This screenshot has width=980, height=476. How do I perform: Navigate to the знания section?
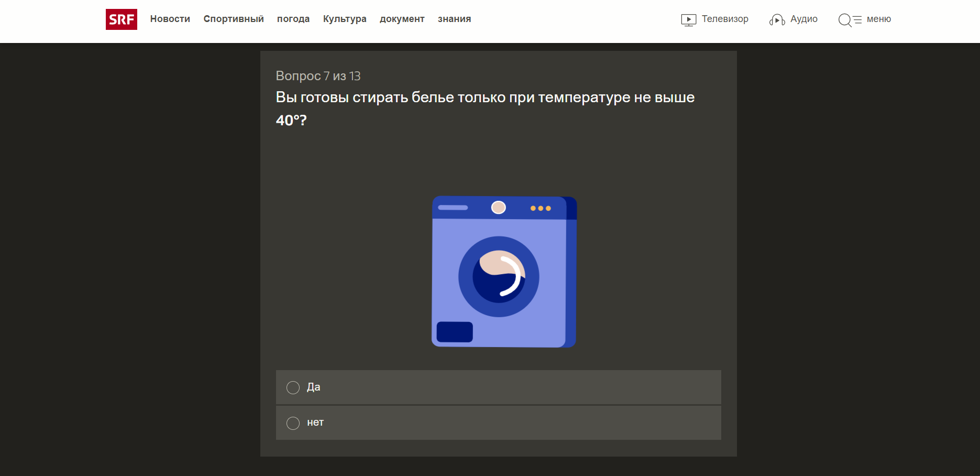tap(454, 19)
